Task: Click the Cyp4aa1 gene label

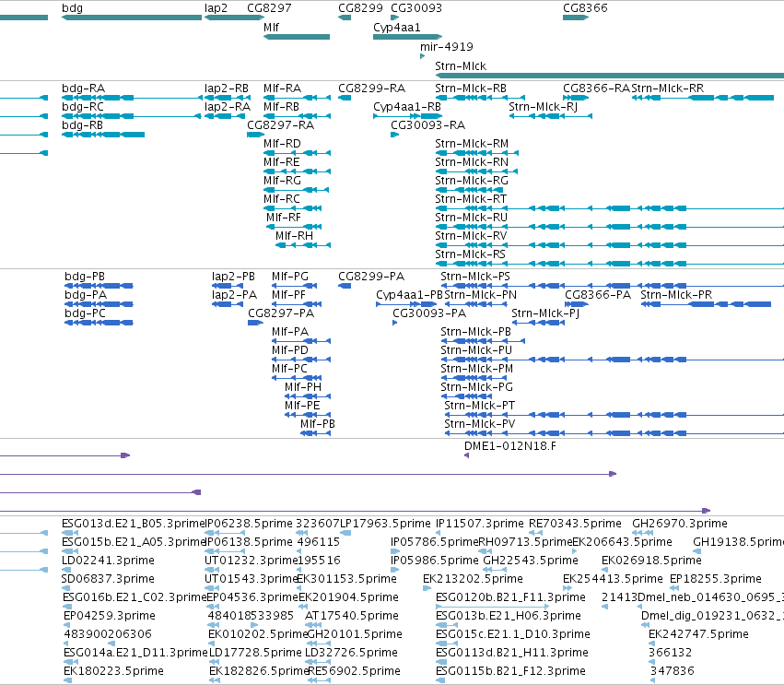Action: [397, 28]
